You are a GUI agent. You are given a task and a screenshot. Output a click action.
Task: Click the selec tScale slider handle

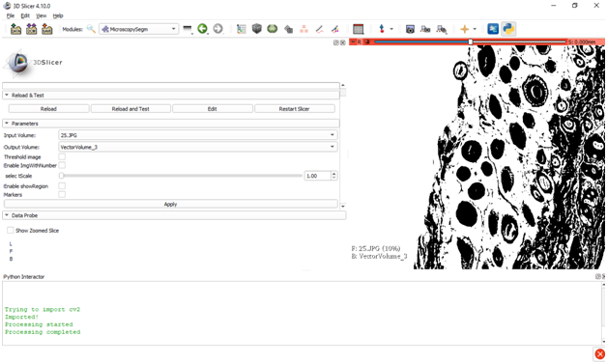point(62,176)
